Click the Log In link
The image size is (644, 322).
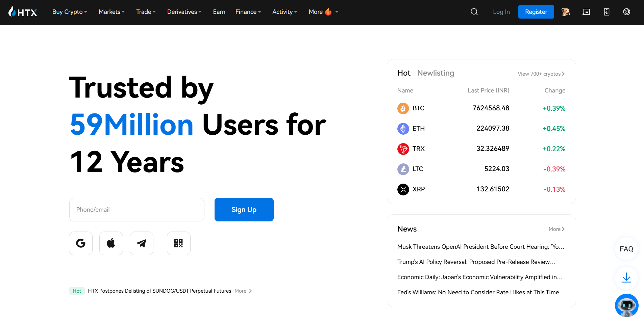coord(501,12)
